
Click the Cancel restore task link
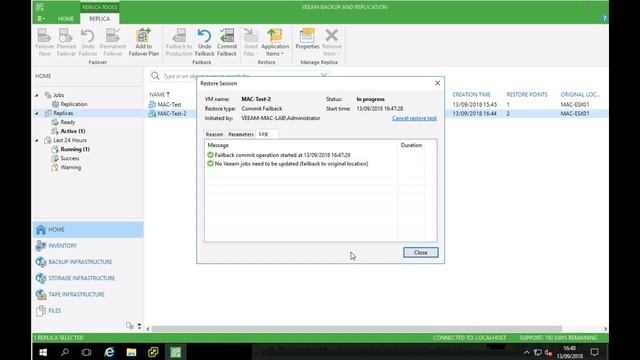pyautogui.click(x=414, y=118)
